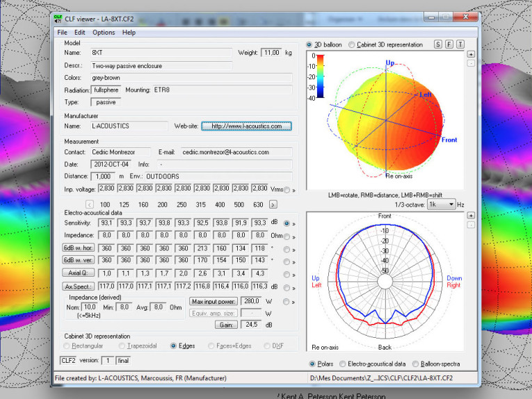Click the 630 Hz frequency column label

coord(258,205)
